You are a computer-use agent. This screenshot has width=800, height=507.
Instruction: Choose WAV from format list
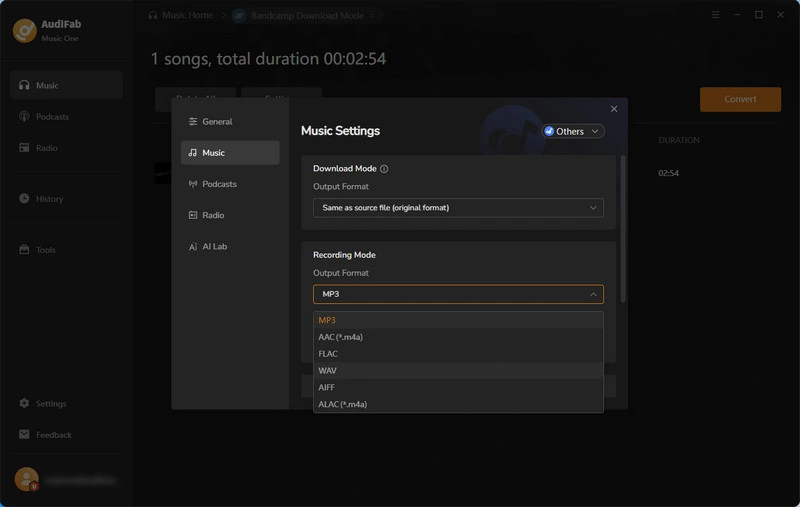click(458, 370)
